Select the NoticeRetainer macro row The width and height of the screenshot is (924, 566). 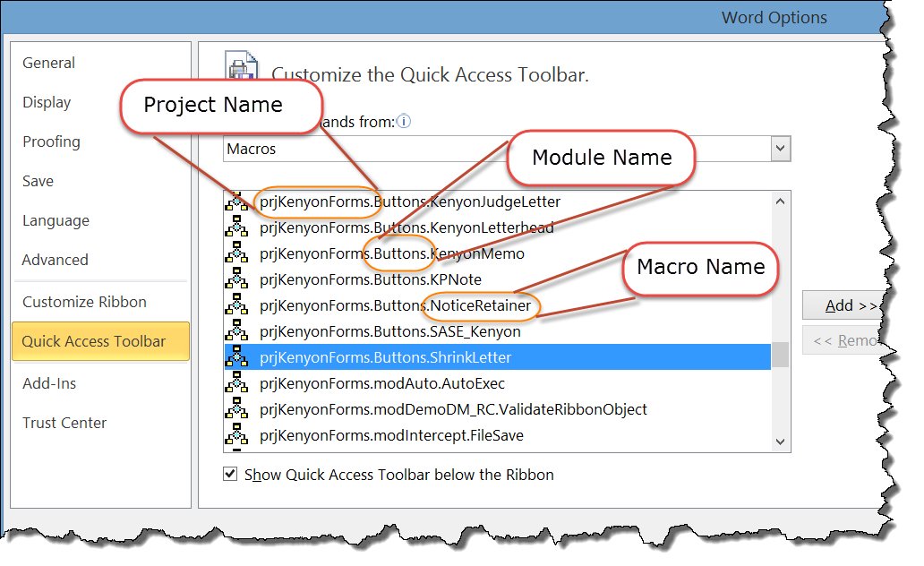[x=497, y=305]
